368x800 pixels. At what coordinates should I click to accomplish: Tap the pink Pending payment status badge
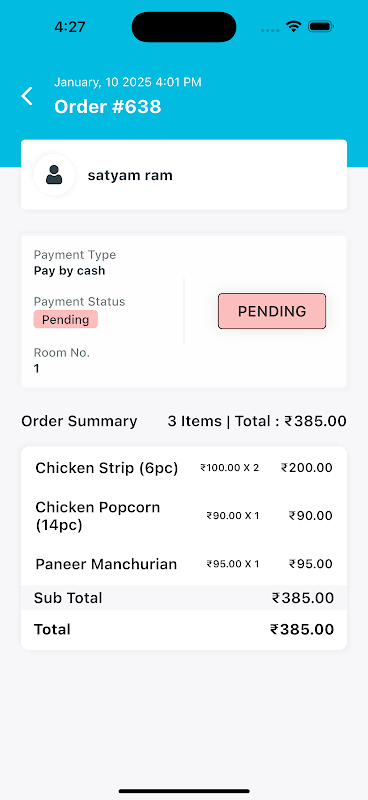pos(66,319)
